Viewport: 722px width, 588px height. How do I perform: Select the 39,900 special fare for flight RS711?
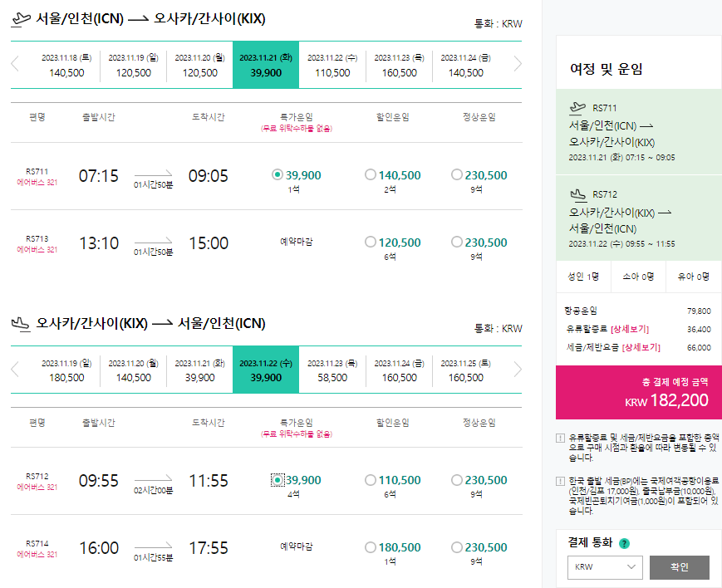pos(277,174)
